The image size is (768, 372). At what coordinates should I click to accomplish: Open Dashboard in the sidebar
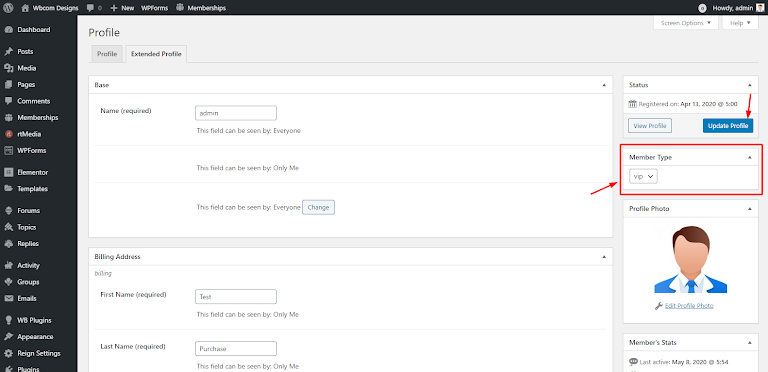(x=34, y=30)
